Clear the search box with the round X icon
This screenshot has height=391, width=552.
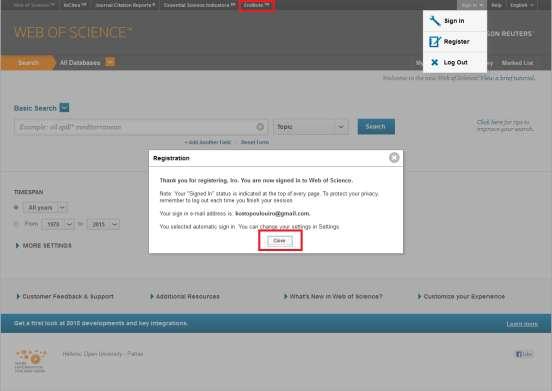click(x=260, y=127)
